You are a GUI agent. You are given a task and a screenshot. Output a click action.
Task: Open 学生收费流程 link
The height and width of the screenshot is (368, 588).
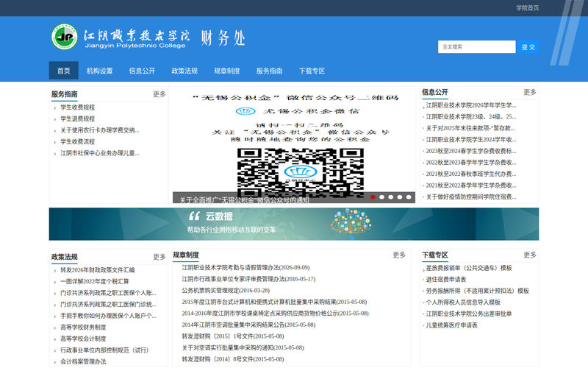[78, 141]
